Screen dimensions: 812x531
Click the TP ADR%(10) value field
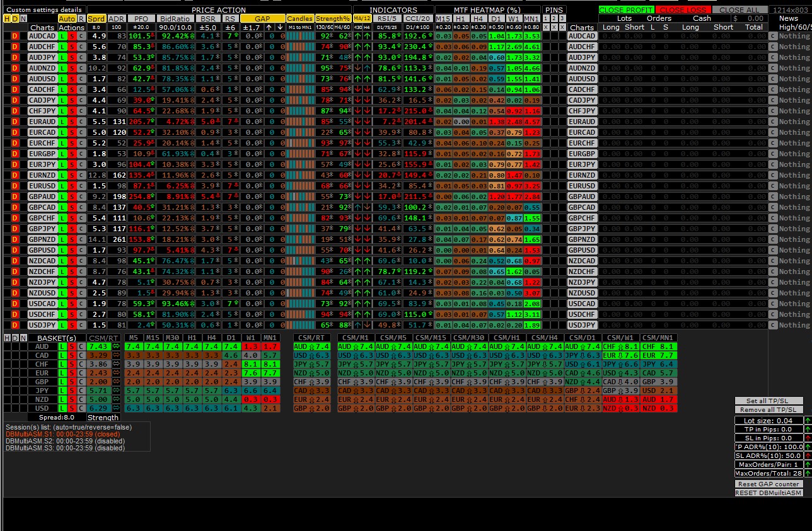(x=769, y=447)
